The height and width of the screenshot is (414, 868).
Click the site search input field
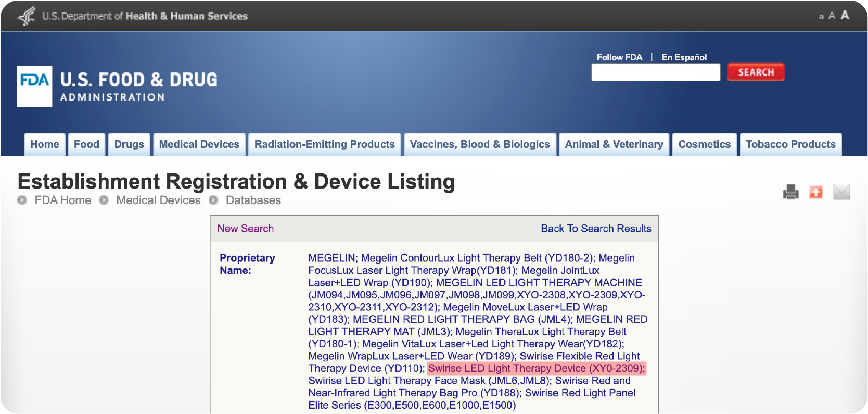(655, 72)
